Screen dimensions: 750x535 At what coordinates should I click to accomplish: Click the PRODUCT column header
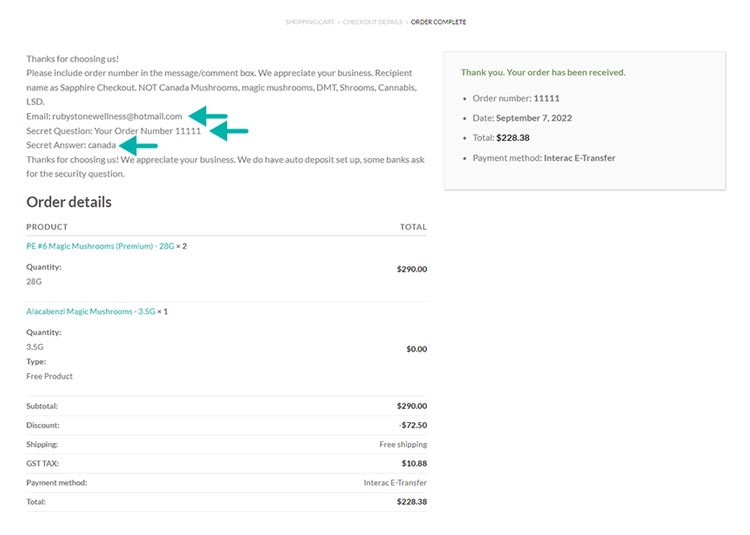pyautogui.click(x=47, y=227)
